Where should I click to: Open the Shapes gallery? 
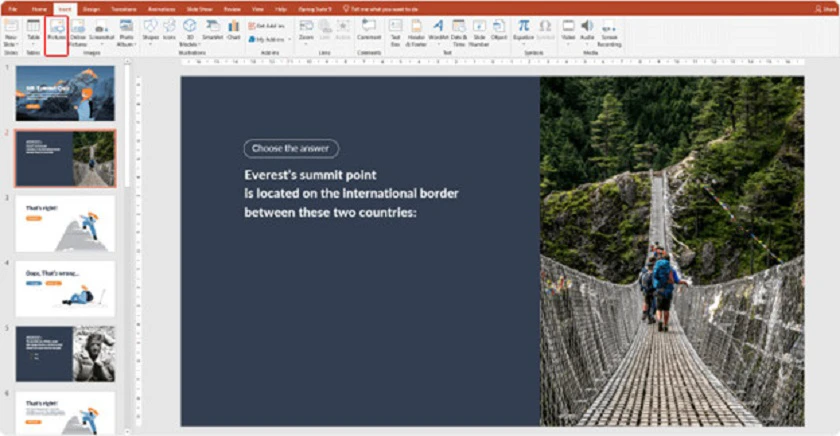click(151, 33)
